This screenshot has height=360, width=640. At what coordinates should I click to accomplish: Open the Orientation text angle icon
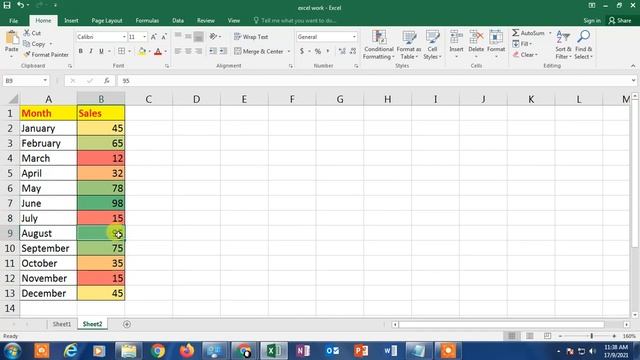point(213,37)
